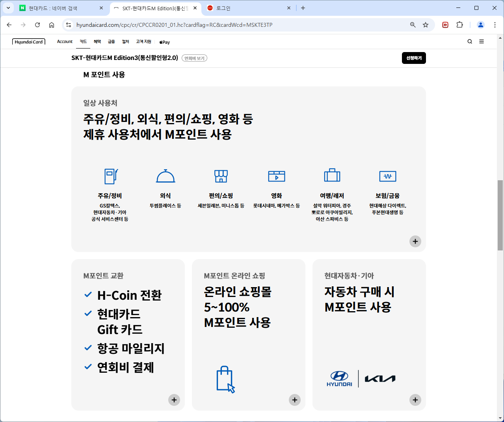Click the red extension icon in toolbar

(x=445, y=25)
